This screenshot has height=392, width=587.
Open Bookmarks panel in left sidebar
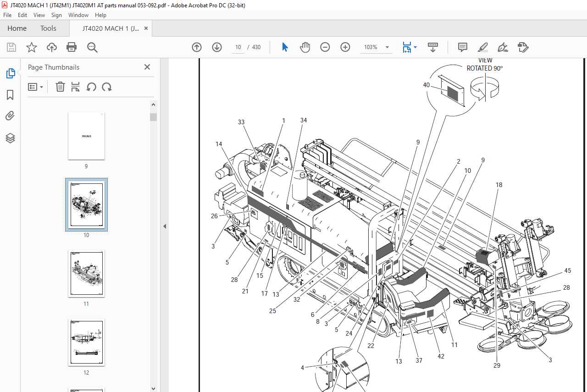click(x=10, y=95)
